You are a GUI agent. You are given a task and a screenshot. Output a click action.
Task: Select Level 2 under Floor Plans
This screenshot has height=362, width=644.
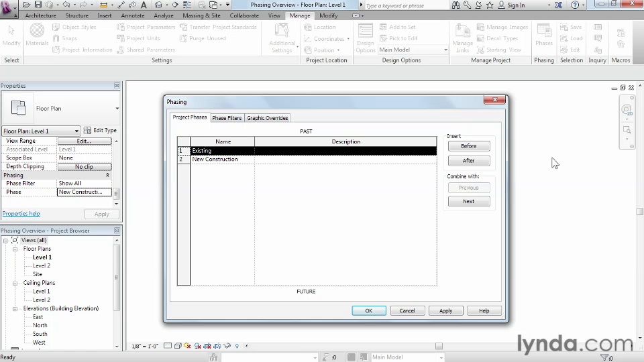(42, 266)
